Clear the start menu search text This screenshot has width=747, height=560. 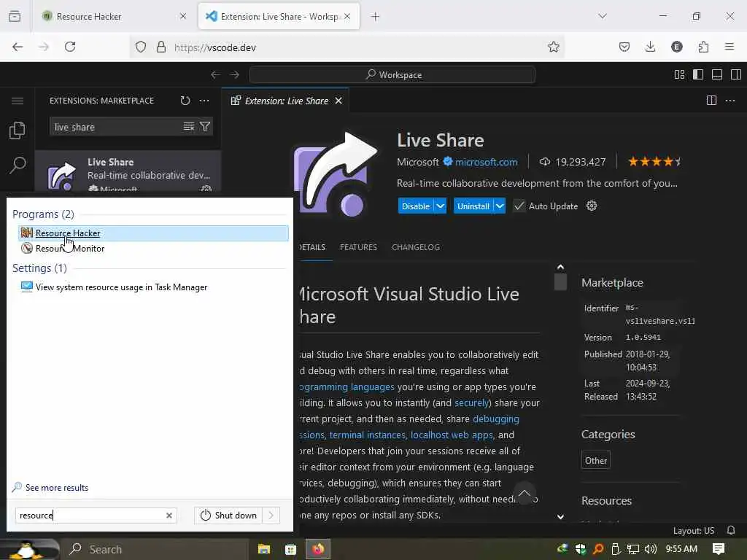(169, 516)
